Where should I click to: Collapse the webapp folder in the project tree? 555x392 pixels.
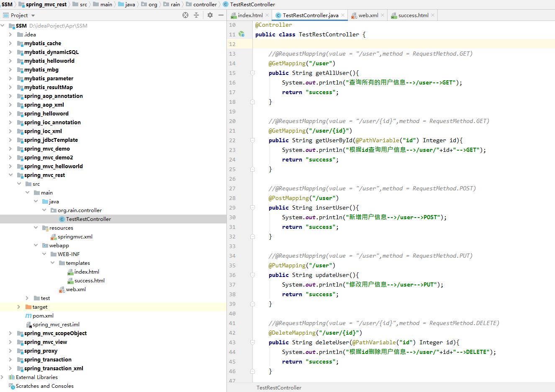pos(36,245)
